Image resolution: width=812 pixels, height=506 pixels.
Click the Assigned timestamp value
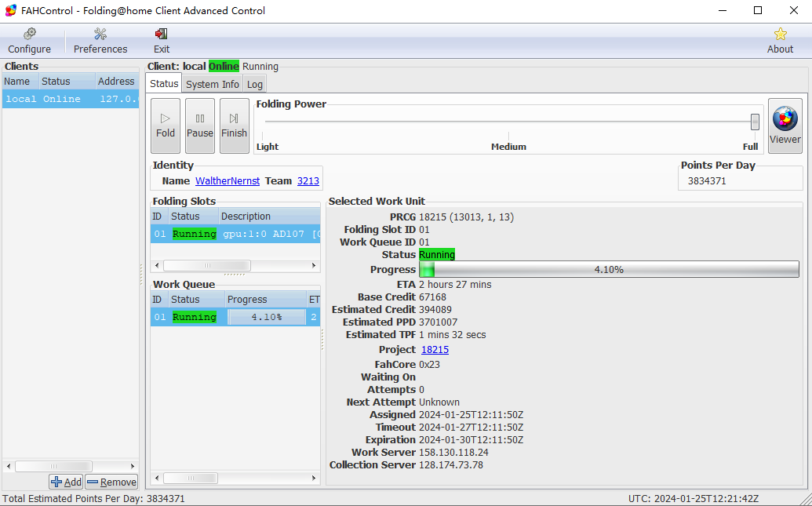(472, 415)
